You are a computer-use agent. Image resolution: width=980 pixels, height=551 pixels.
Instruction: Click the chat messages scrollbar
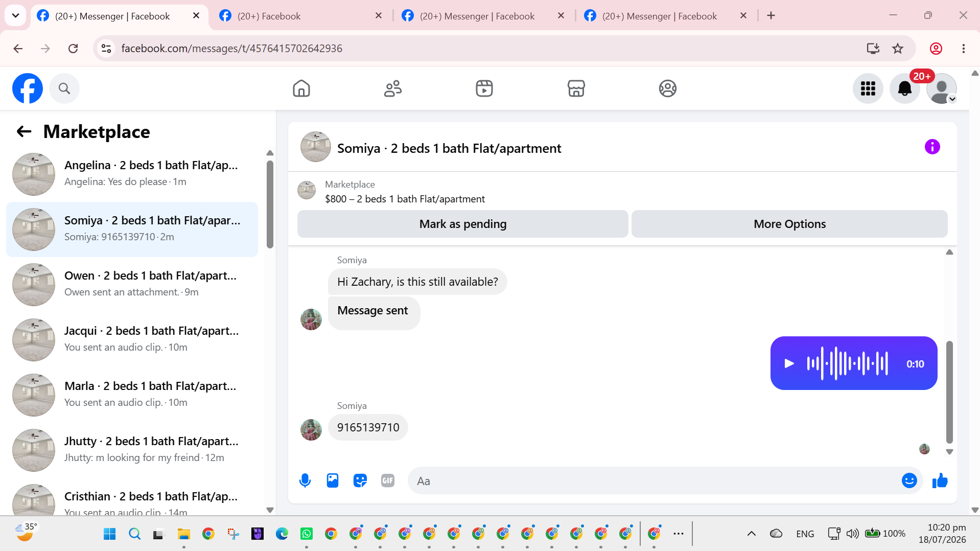pyautogui.click(x=949, y=392)
